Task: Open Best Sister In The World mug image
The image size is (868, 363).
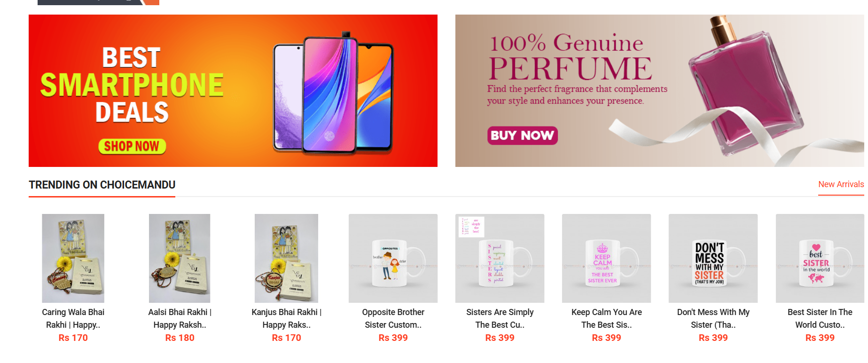Action: [x=820, y=258]
